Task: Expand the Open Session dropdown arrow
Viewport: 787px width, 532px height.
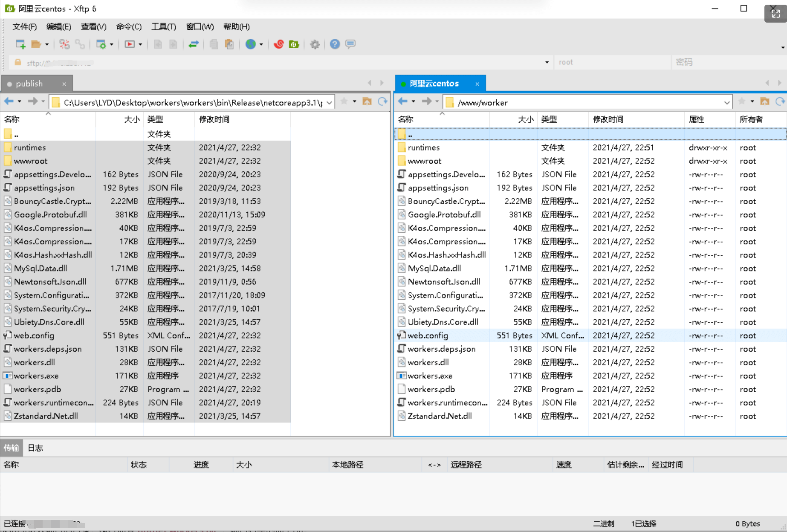Action: pyautogui.click(x=47, y=44)
